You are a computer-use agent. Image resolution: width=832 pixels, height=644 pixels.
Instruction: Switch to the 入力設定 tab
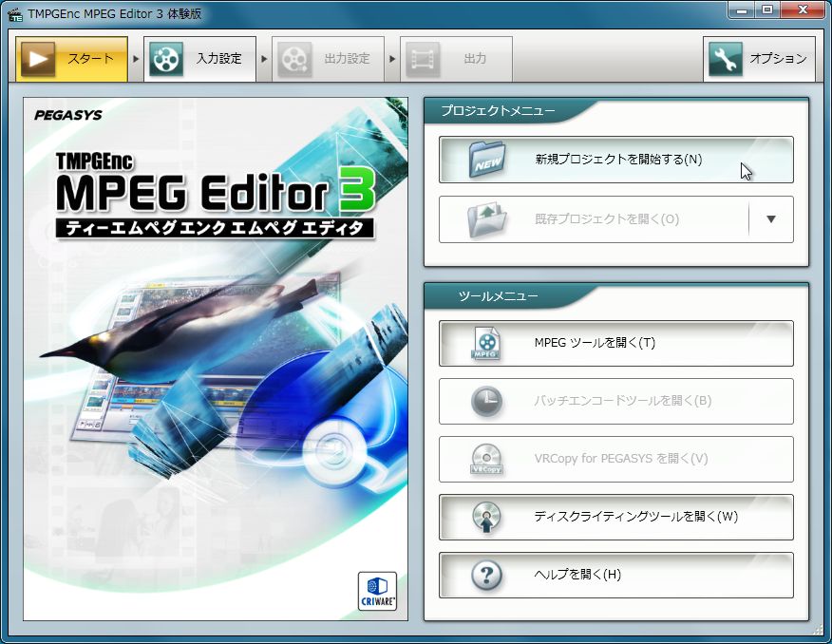tap(200, 59)
